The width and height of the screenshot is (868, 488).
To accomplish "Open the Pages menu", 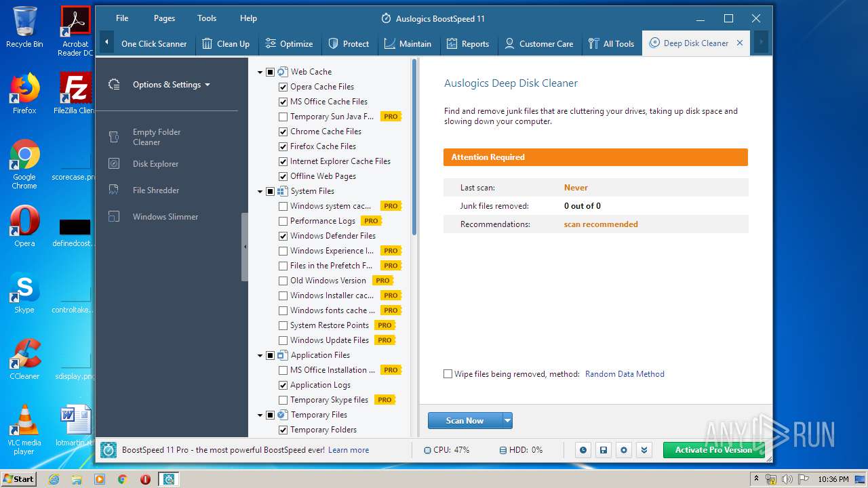I will click(x=164, y=18).
